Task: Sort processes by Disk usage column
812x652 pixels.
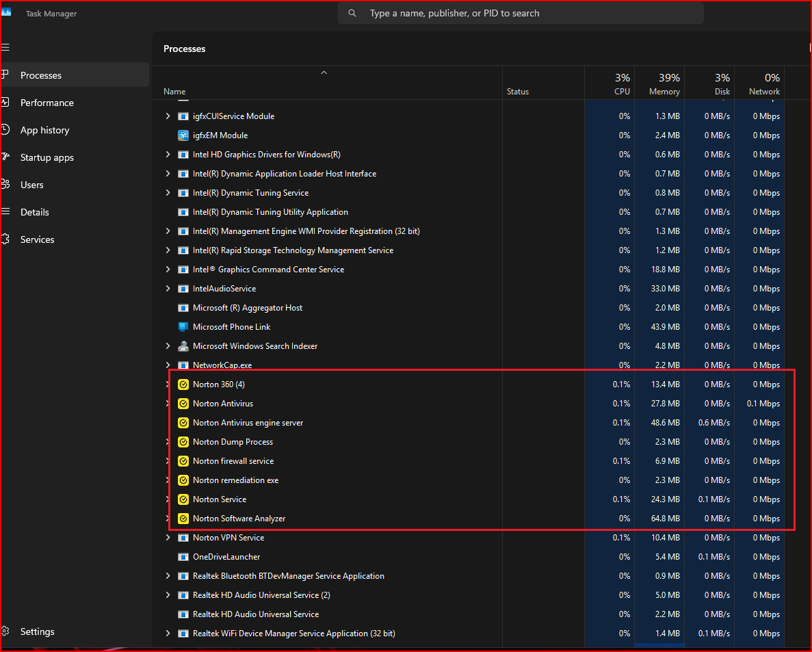Action: [709, 83]
